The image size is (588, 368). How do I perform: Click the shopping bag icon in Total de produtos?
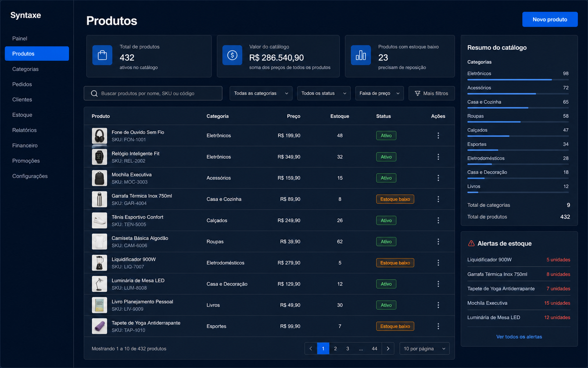(x=102, y=55)
